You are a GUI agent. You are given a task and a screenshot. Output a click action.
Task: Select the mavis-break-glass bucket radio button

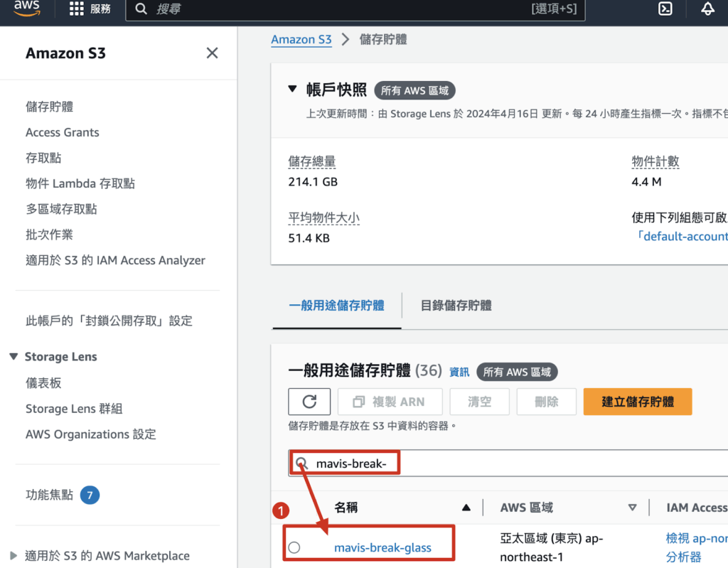pos(294,547)
